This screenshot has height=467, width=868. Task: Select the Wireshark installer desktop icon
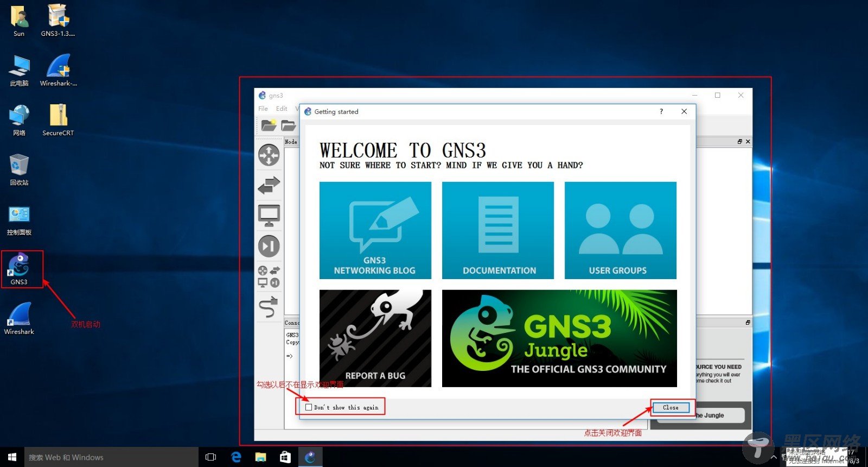[58, 70]
